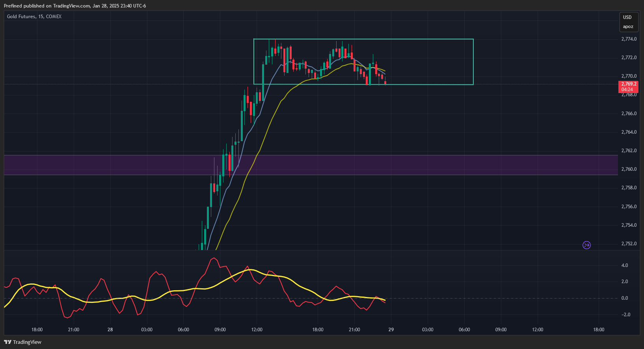Viewport: 644px width, 349px height.
Task: Click the '28' date label on time axis
Action: click(x=110, y=330)
